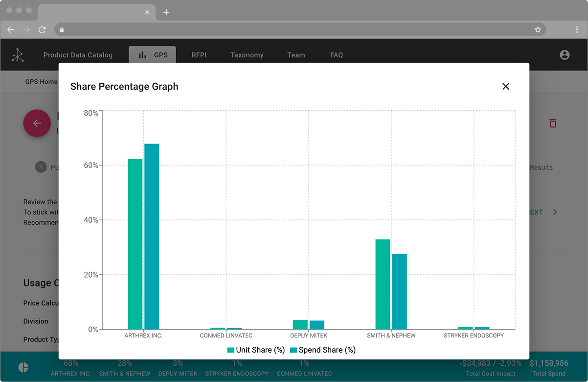Image resolution: width=588 pixels, height=382 pixels.
Task: Click the 1% STRYKER ENDOSCOPY footer stat
Action: [237, 368]
